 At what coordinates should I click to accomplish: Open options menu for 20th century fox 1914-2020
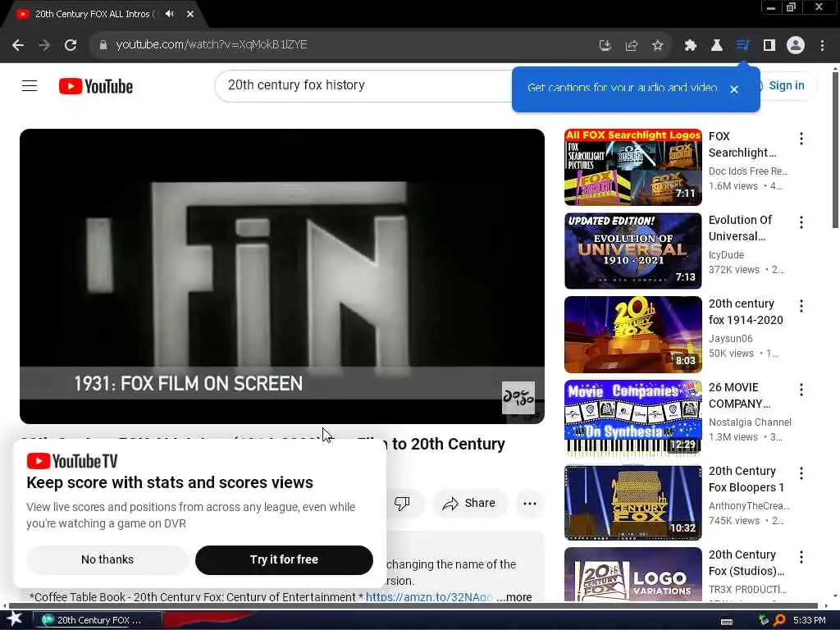[x=801, y=306]
